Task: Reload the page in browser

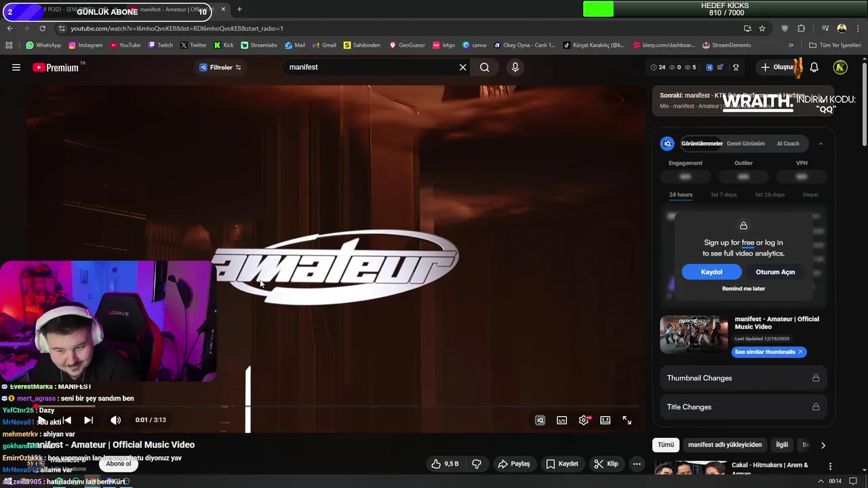Action: pyautogui.click(x=42, y=28)
